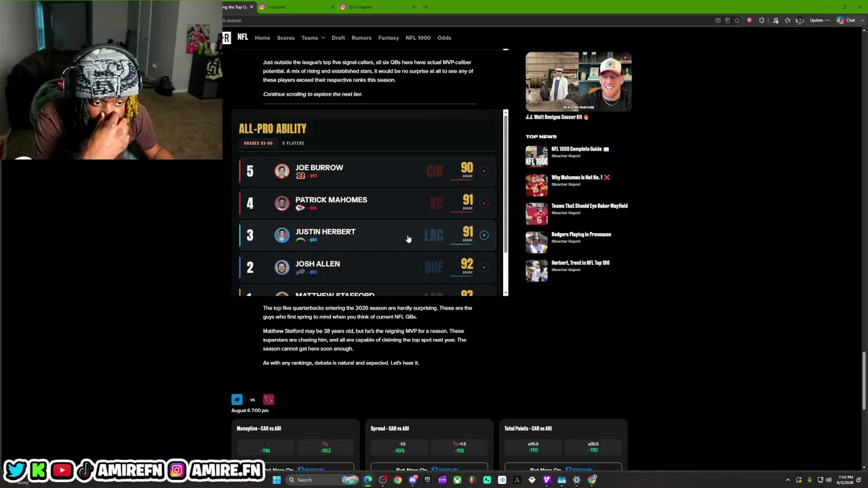868x488 pixels.
Task: Click the Mahomes news story thumbnail
Action: [x=536, y=184]
